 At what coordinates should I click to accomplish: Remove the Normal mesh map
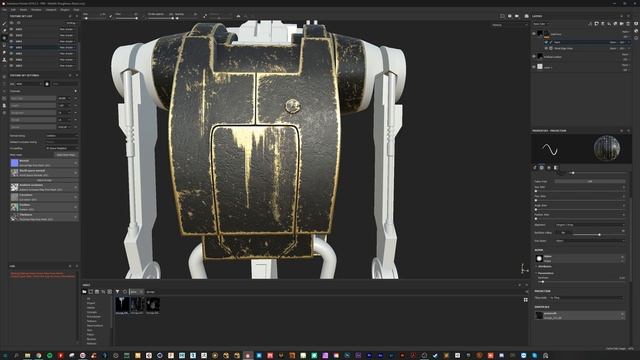point(76,163)
